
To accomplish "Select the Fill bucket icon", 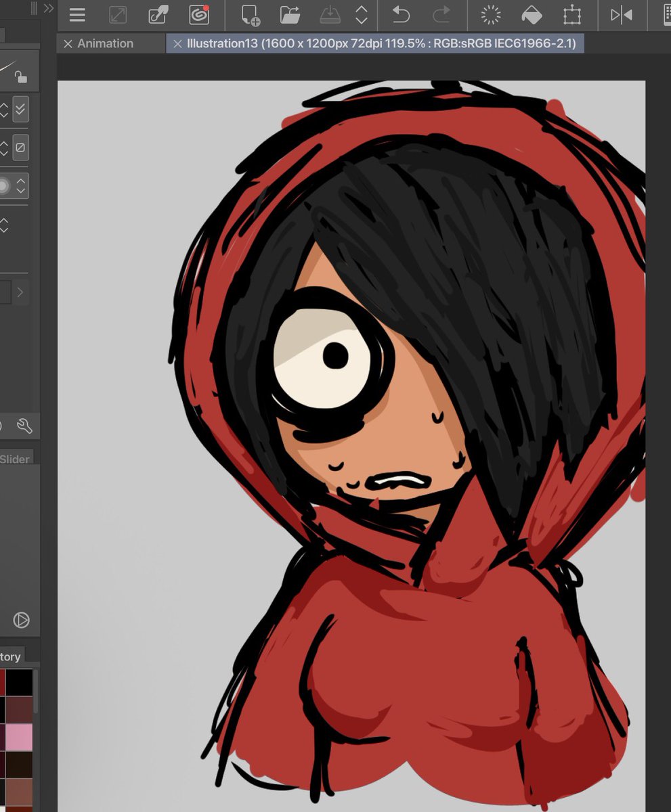I will click(531, 14).
